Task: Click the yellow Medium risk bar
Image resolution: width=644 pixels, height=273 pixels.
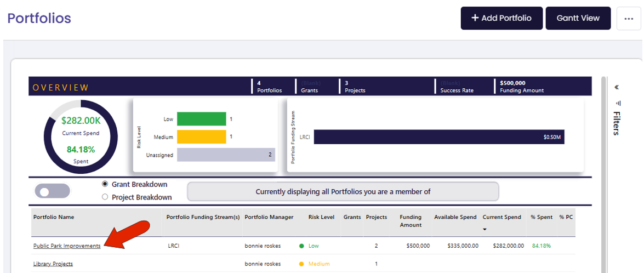Action: pos(201,136)
